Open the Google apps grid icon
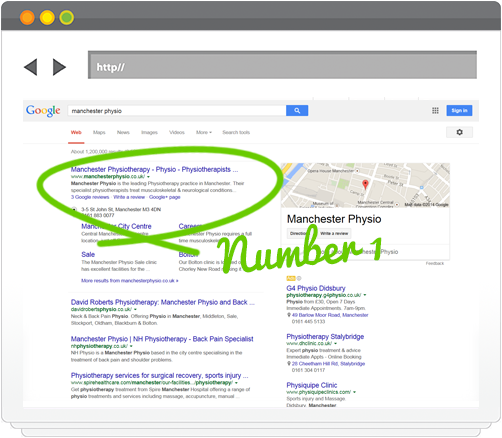Viewport: 502px width, 438px height. [x=435, y=111]
